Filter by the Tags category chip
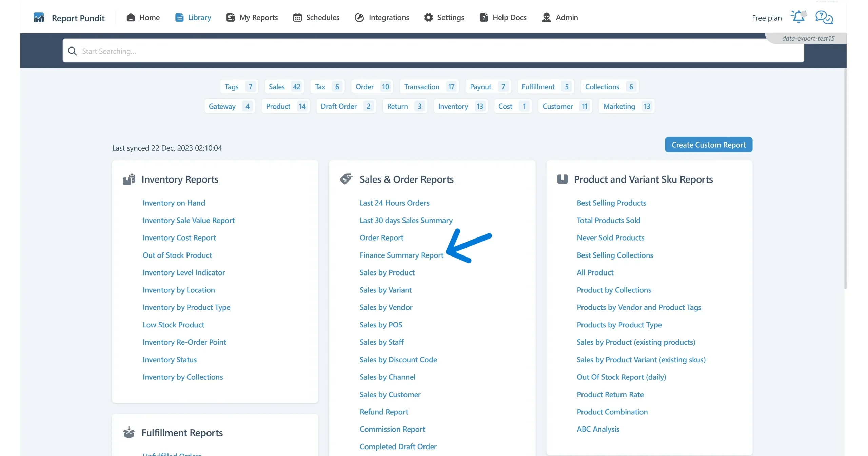The image size is (868, 456). 239,87
